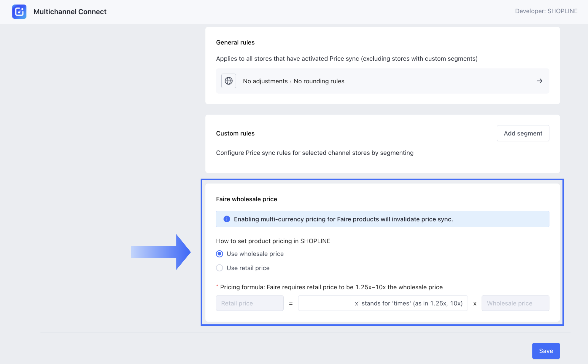This screenshot has width=588, height=364.
Task: Click the Custom rules heading
Action: tap(235, 133)
